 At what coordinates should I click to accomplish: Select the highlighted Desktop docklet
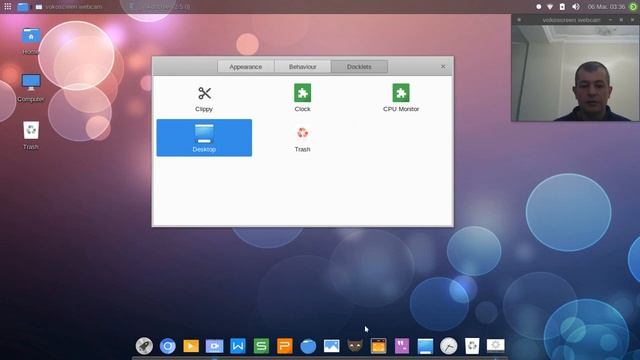pos(204,138)
